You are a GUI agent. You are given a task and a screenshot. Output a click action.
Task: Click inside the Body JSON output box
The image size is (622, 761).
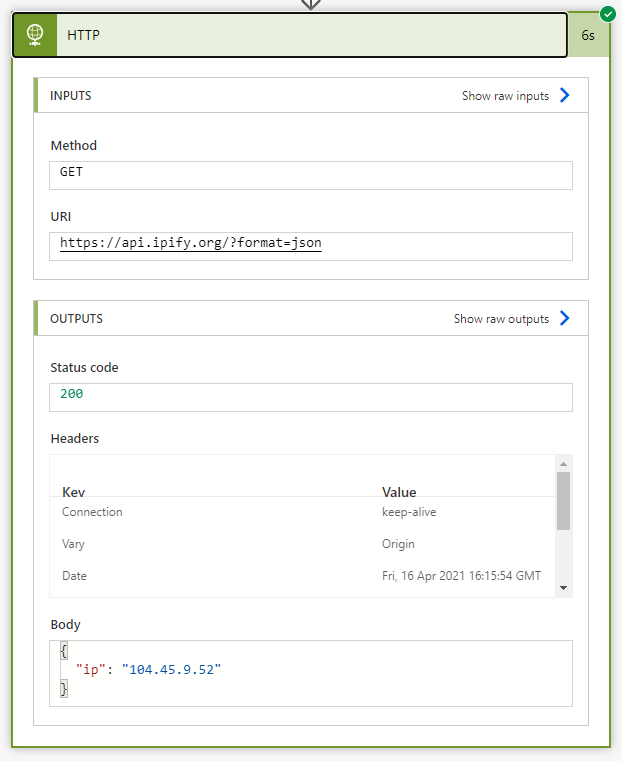click(310, 673)
